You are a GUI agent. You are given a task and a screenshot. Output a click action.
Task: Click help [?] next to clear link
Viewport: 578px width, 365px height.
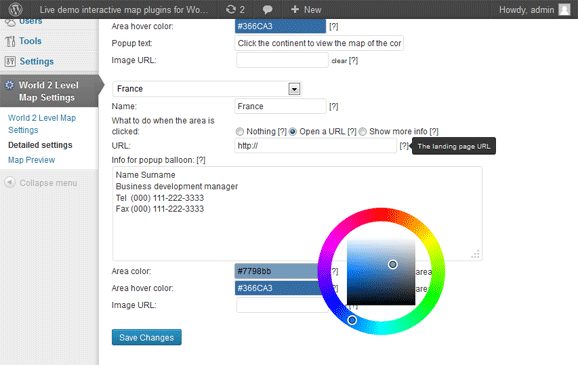(x=353, y=60)
